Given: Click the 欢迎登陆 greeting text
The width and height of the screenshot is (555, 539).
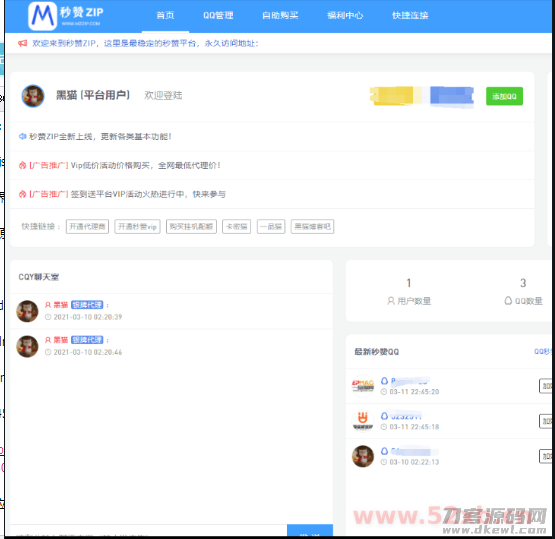Looking at the screenshot, I should click(x=163, y=96).
